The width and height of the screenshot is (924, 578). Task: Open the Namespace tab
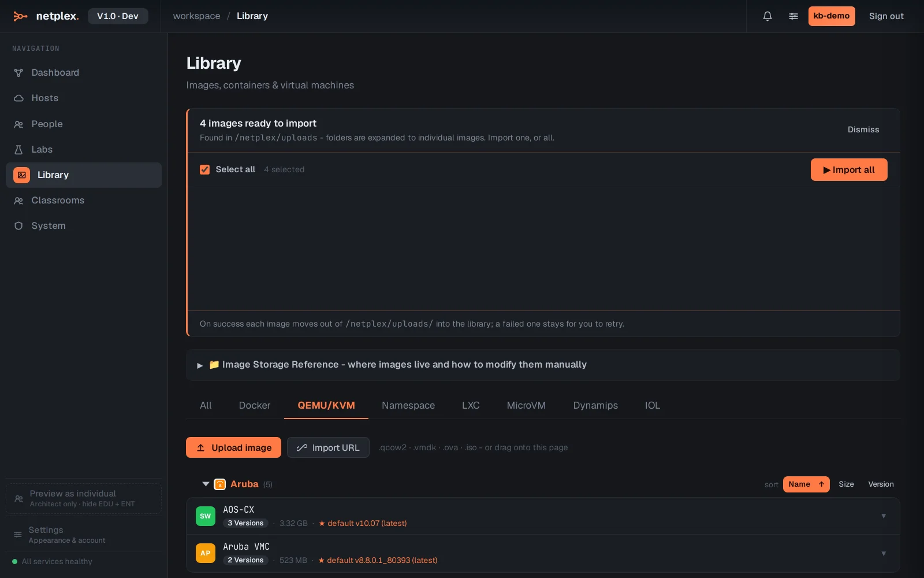(x=408, y=406)
